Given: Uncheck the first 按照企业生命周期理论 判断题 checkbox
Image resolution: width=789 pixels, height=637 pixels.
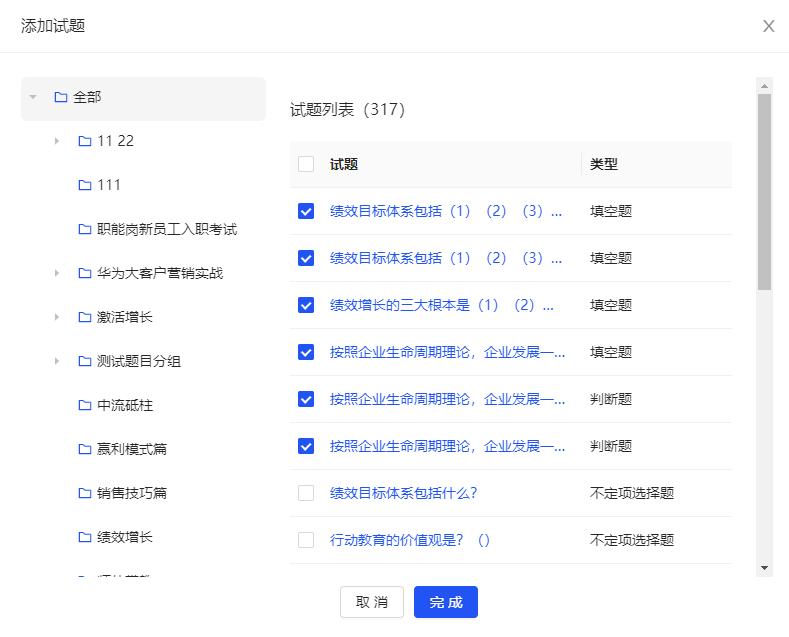Looking at the screenshot, I should 306,399.
